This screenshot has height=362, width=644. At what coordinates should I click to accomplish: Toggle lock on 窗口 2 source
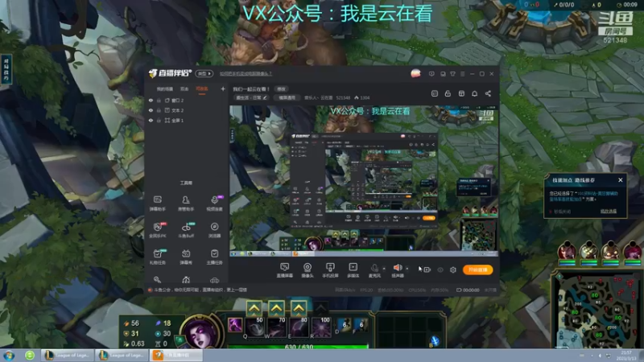click(x=159, y=100)
